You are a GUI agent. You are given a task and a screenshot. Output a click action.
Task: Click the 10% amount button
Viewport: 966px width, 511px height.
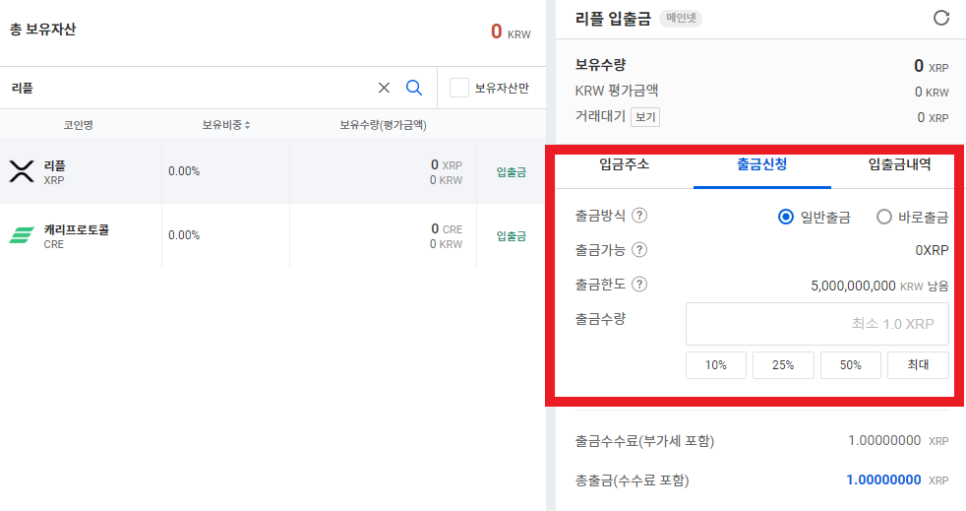(716, 365)
